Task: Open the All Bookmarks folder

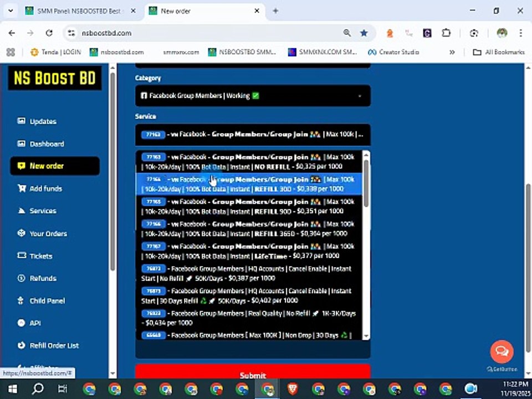Action: coord(499,52)
